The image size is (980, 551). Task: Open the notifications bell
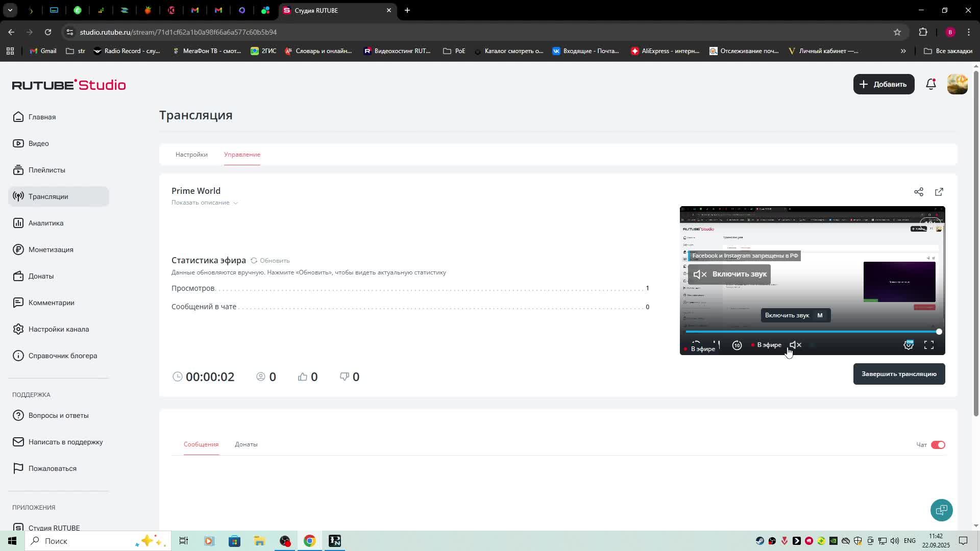(x=931, y=84)
